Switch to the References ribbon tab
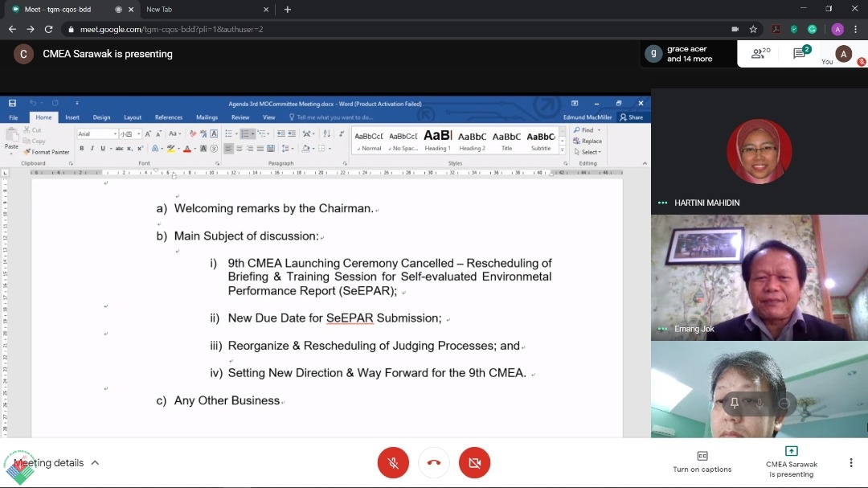The width and height of the screenshot is (868, 488). pos(169,117)
